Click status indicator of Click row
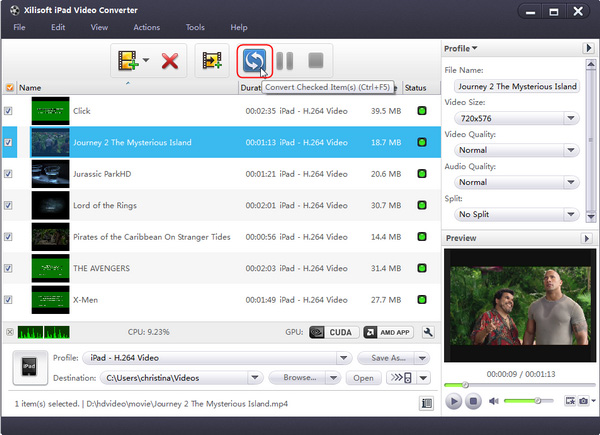This screenshot has width=600, height=435. tap(422, 111)
